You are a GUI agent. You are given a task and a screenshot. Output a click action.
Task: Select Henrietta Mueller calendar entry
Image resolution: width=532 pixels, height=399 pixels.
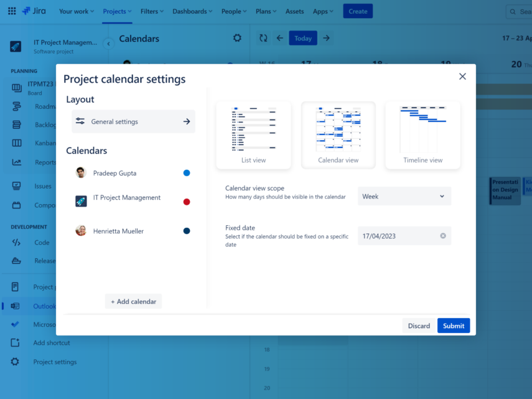tap(133, 231)
